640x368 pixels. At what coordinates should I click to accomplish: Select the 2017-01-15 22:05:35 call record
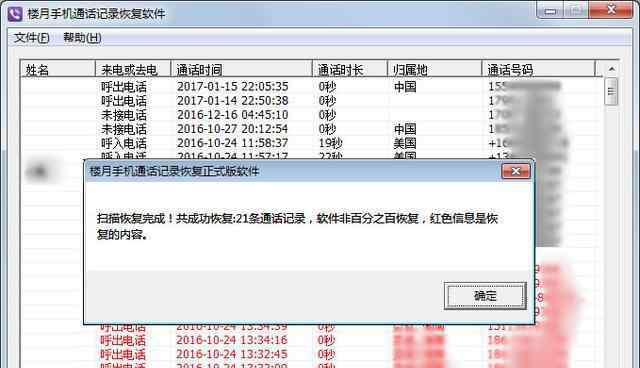pyautogui.click(x=311, y=86)
